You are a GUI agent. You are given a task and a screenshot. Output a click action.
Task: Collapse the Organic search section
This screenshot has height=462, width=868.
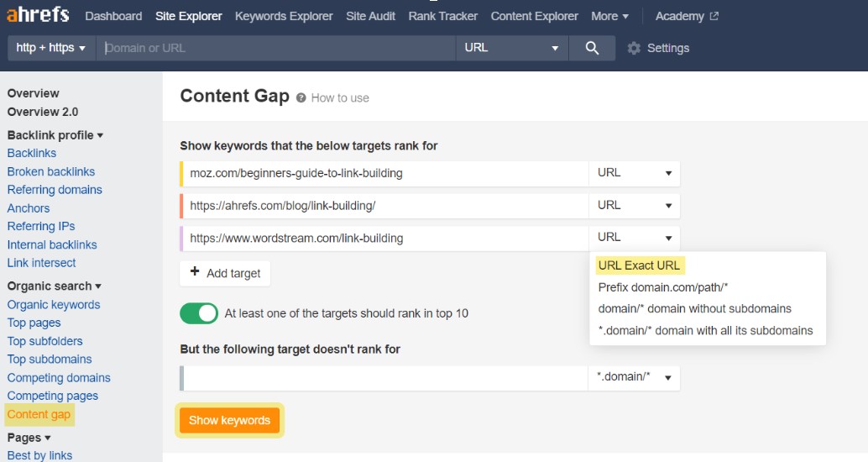55,286
